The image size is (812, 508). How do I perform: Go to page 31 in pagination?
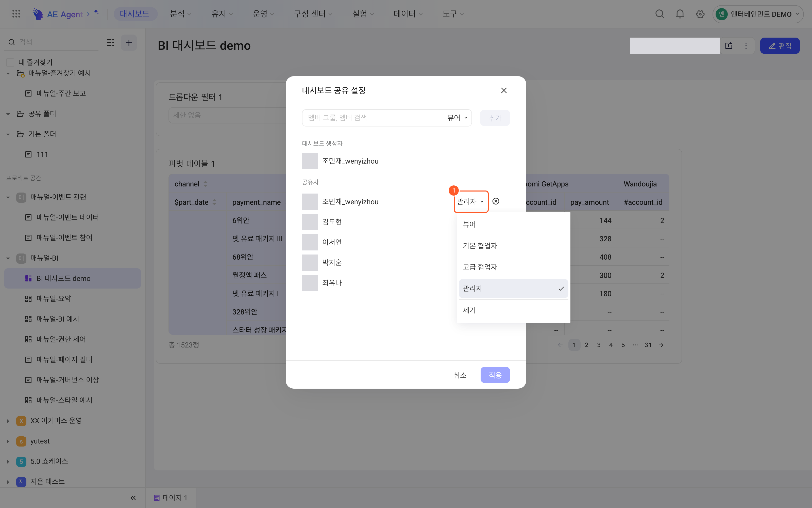648,345
